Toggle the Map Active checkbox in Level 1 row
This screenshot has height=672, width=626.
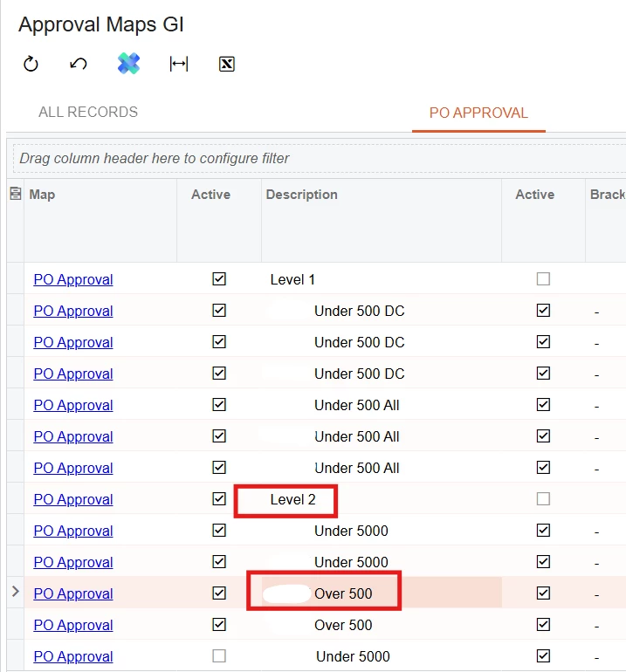219,279
